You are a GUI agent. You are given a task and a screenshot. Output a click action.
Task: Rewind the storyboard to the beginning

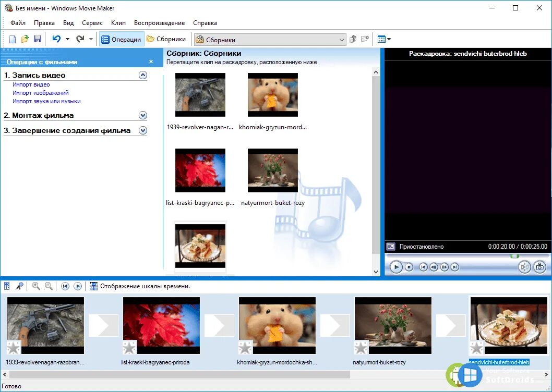[65, 286]
